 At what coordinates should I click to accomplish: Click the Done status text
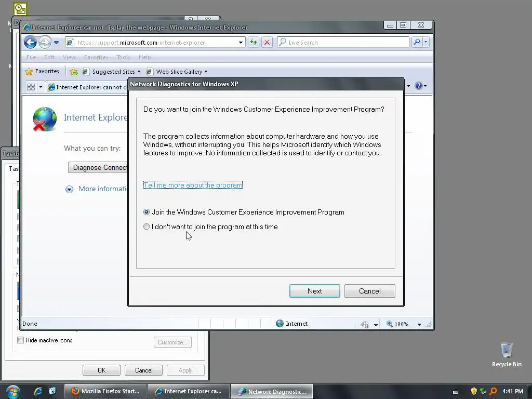click(30, 323)
